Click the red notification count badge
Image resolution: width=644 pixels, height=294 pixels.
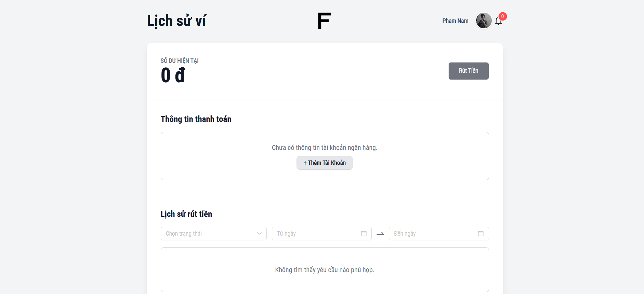coord(502,16)
